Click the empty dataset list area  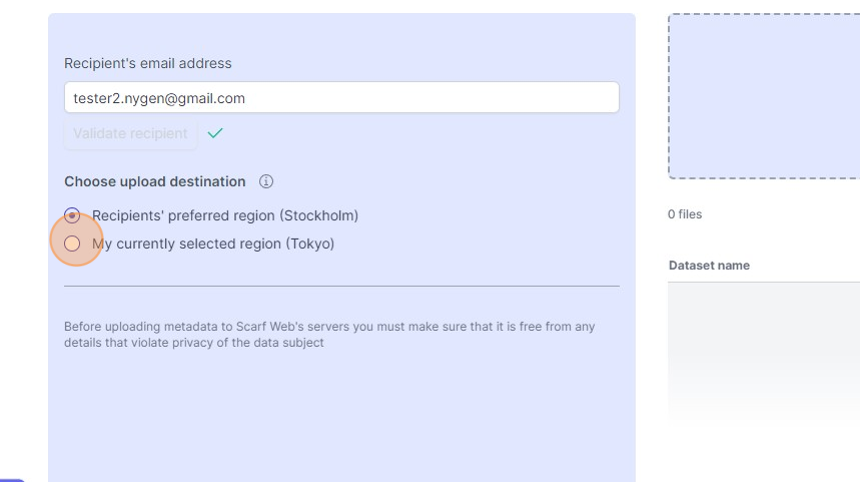pyautogui.click(x=764, y=350)
